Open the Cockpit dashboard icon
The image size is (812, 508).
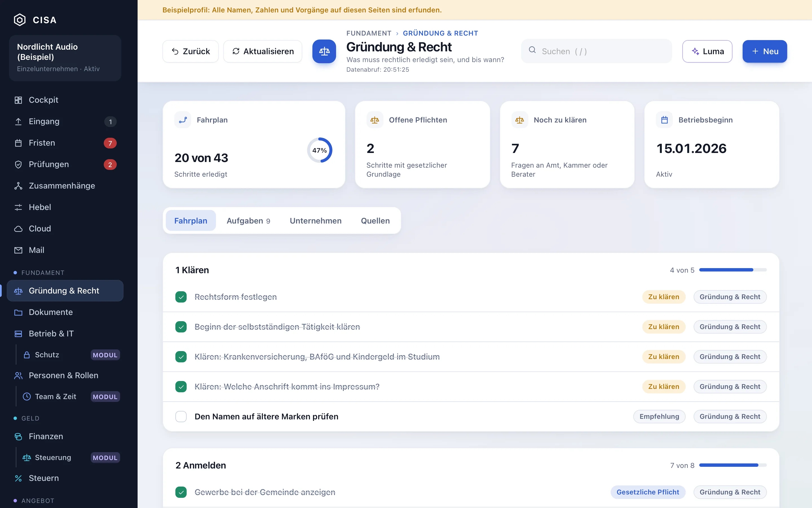pos(18,100)
